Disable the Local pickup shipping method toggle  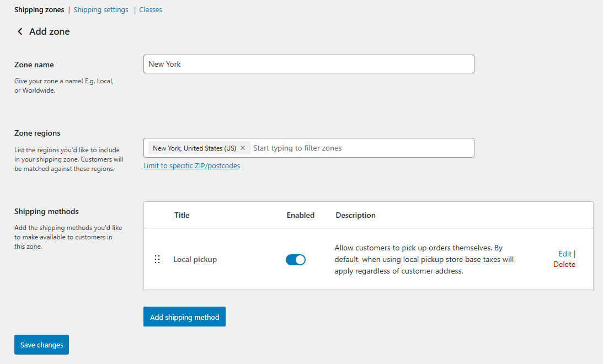pos(295,260)
